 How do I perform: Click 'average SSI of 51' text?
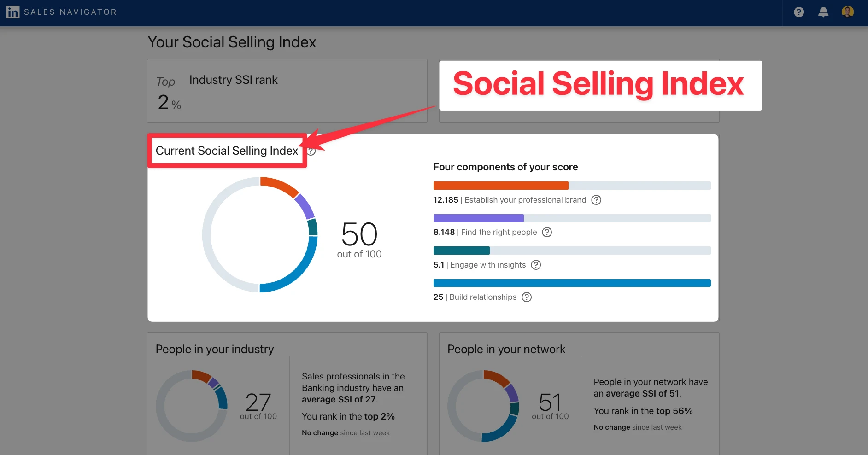643,393
